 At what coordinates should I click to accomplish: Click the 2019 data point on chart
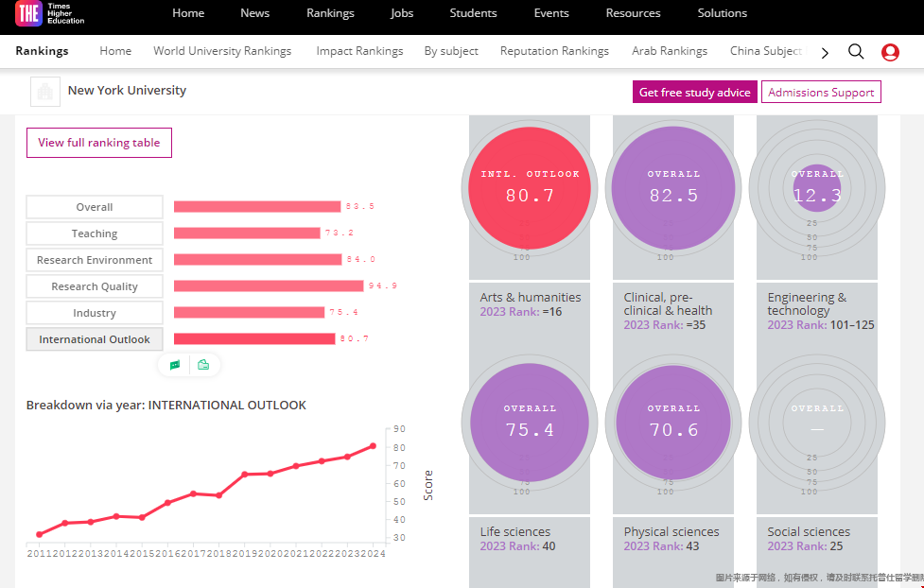point(245,475)
